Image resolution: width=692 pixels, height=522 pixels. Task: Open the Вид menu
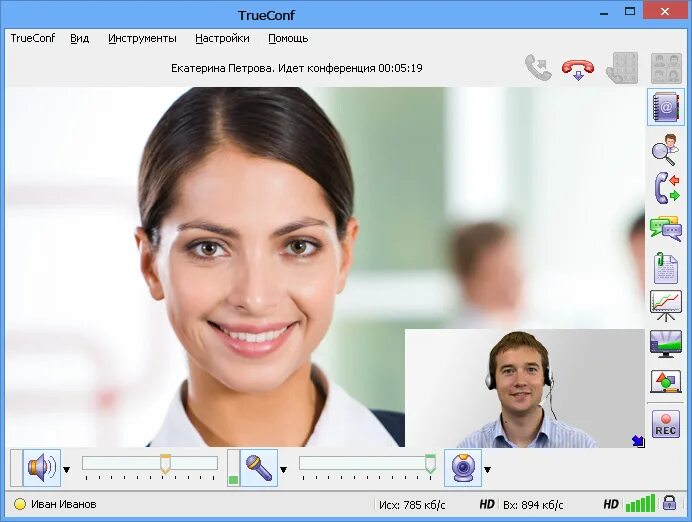(79, 38)
